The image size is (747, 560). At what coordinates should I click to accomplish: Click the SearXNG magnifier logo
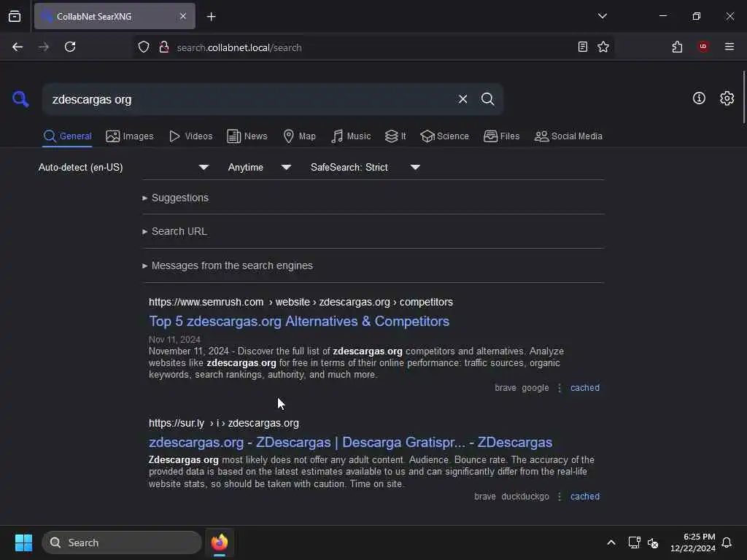(x=20, y=99)
